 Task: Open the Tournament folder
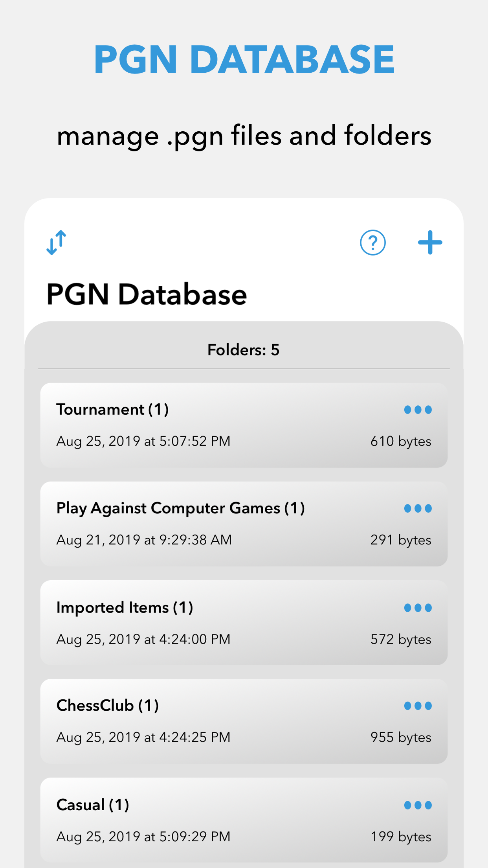tap(112, 410)
